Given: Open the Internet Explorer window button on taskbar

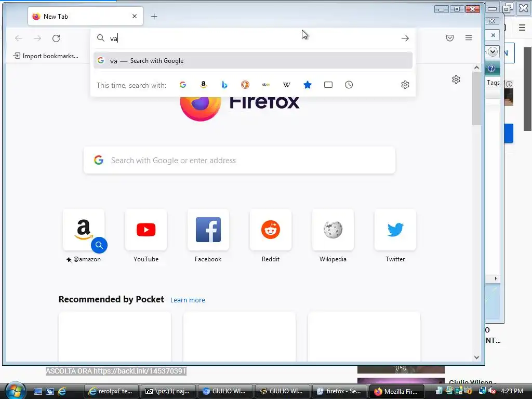Looking at the screenshot, I should pos(111,391).
